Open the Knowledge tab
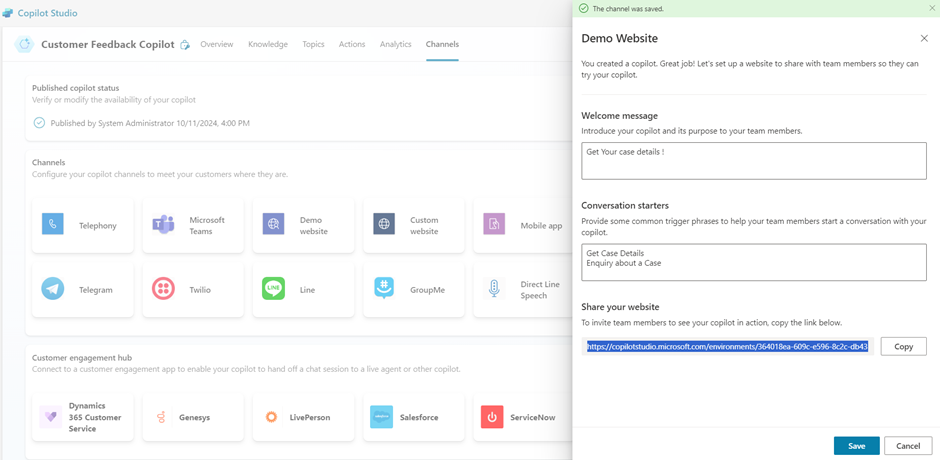940x460 pixels. point(268,44)
